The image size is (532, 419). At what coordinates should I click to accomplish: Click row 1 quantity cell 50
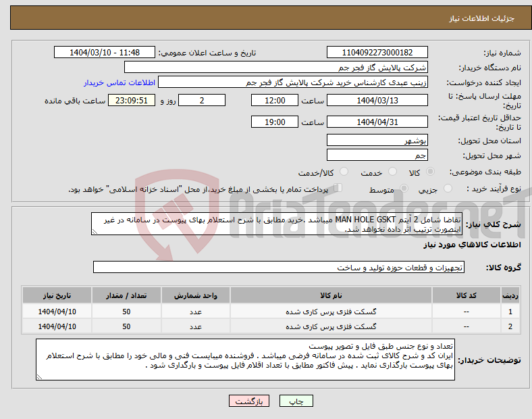[x=126, y=312]
